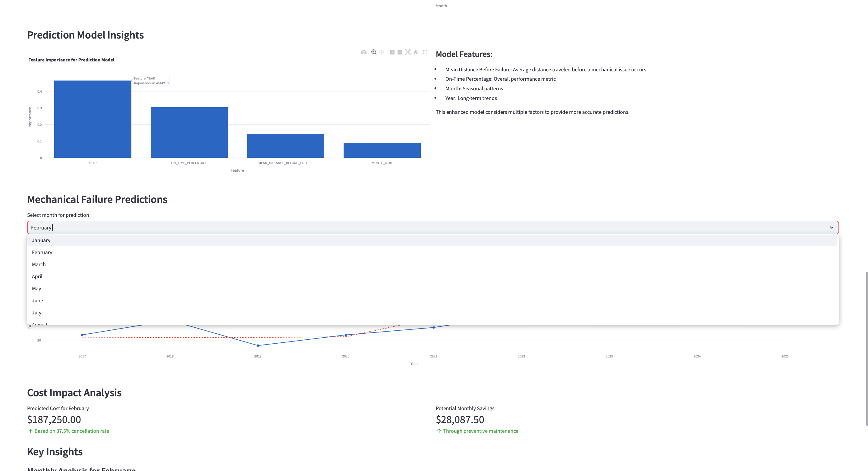Download plot as PNG camera icon

coord(363,52)
